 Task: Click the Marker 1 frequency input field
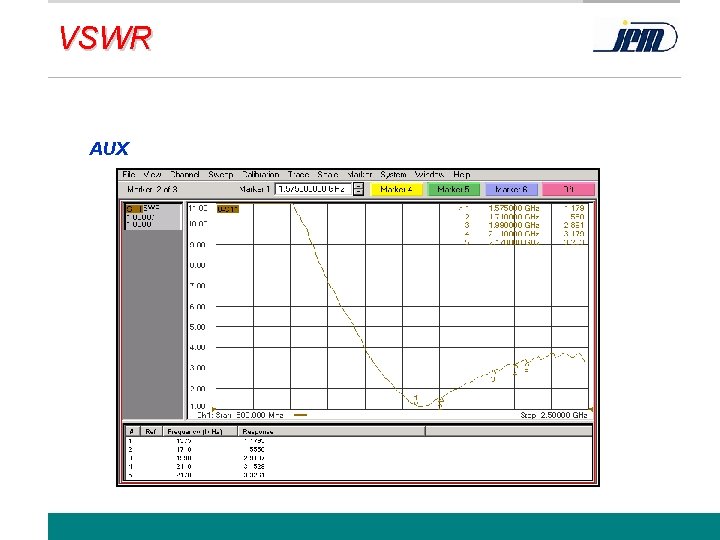coord(313,189)
